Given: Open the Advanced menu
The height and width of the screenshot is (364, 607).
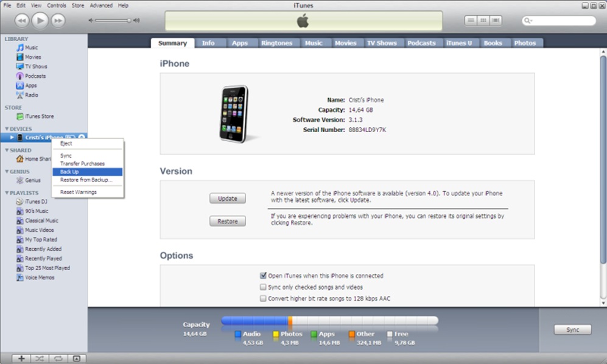Looking at the screenshot, I should coord(101,5).
